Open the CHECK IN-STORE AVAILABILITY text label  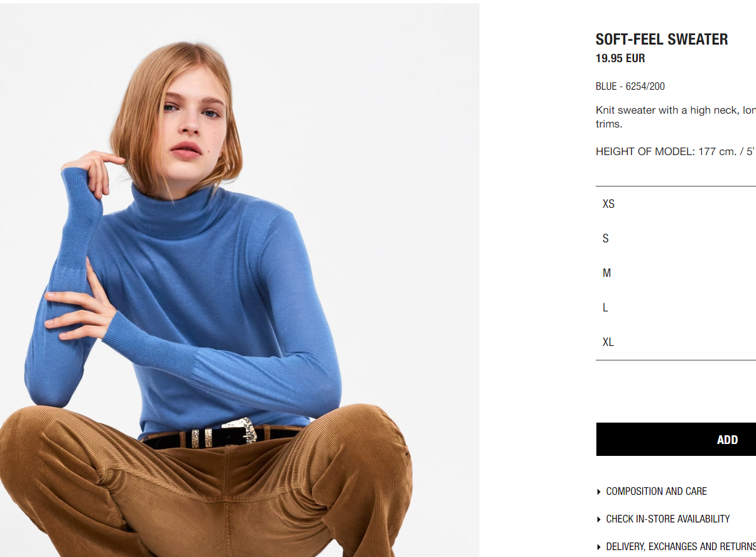(668, 519)
